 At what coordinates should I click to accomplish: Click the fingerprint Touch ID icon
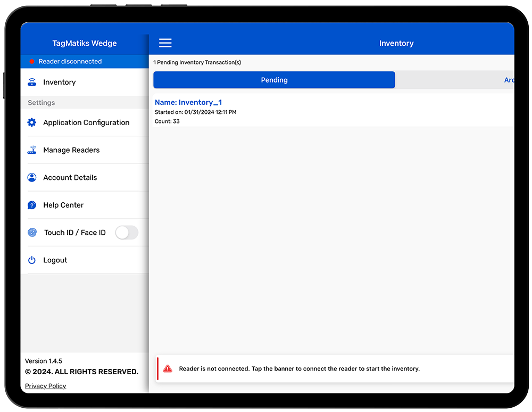click(x=32, y=233)
